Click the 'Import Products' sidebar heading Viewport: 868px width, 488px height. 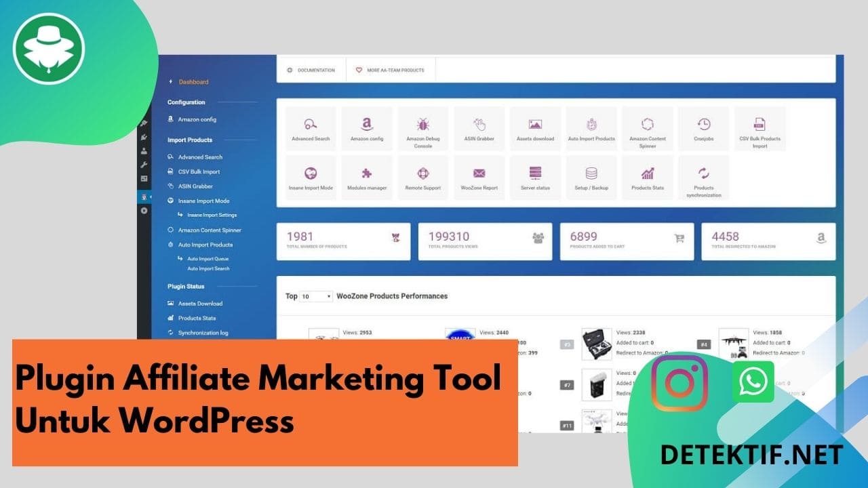point(190,140)
